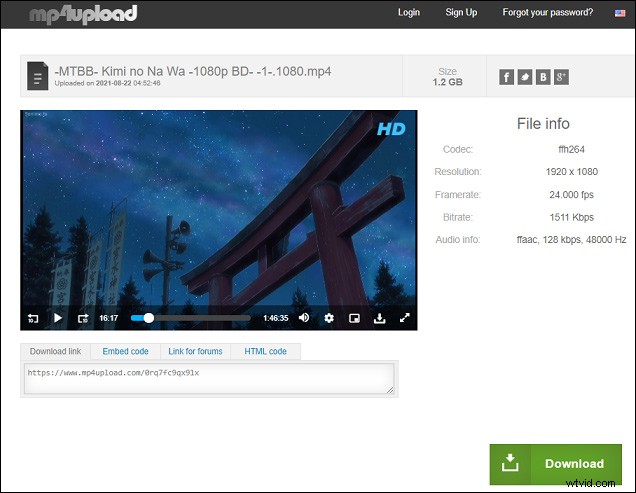Select the Download link tab
This screenshot has width=636, height=493.
pyautogui.click(x=56, y=351)
